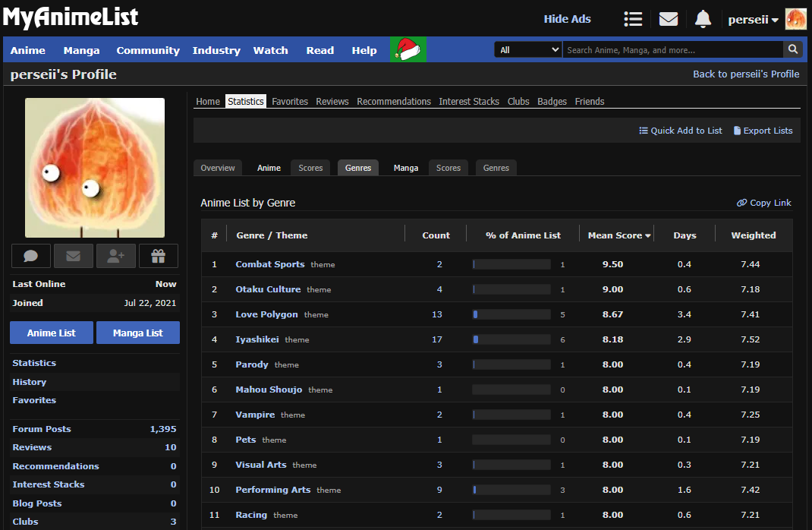Select the anime Scores statistics tab
Screen dimensions: 812x530
pyautogui.click(x=310, y=168)
